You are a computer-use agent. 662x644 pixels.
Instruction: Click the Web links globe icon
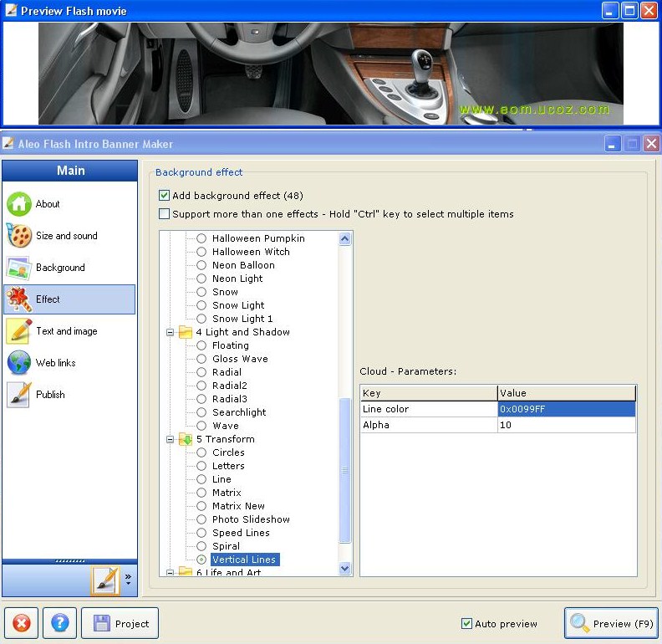coord(18,363)
